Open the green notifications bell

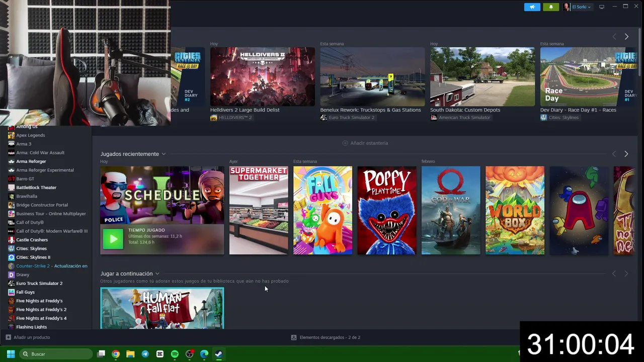(551, 7)
